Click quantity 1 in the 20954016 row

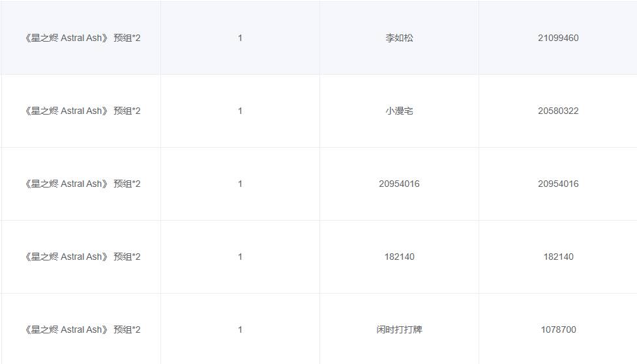tap(240, 184)
